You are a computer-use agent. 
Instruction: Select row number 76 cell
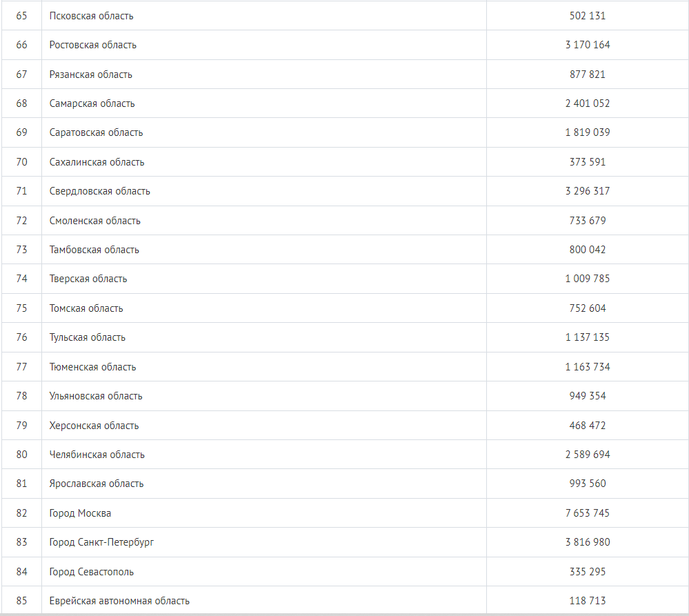21,337
